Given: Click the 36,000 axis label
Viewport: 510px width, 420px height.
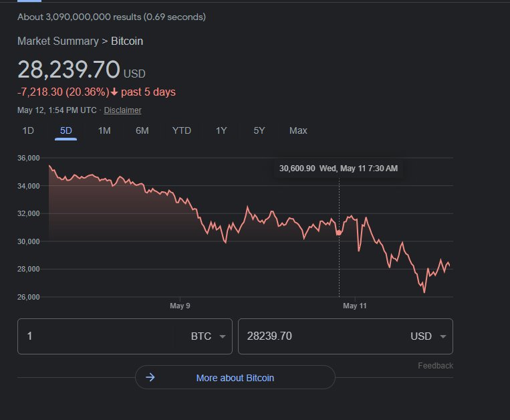Looking at the screenshot, I should pyautogui.click(x=28, y=158).
